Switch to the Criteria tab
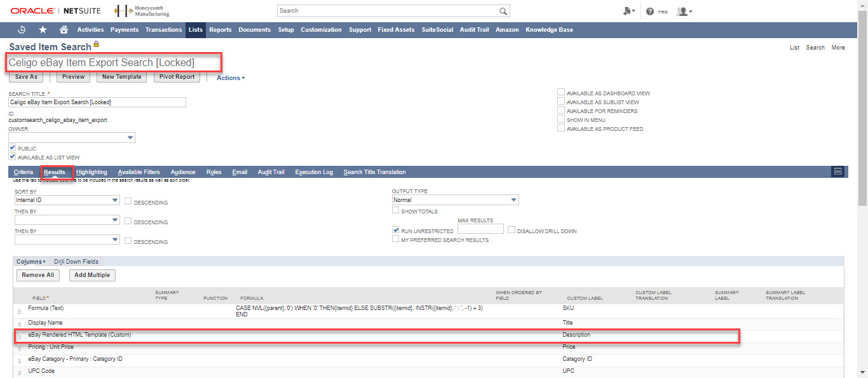The width and height of the screenshot is (868, 378). 24,172
